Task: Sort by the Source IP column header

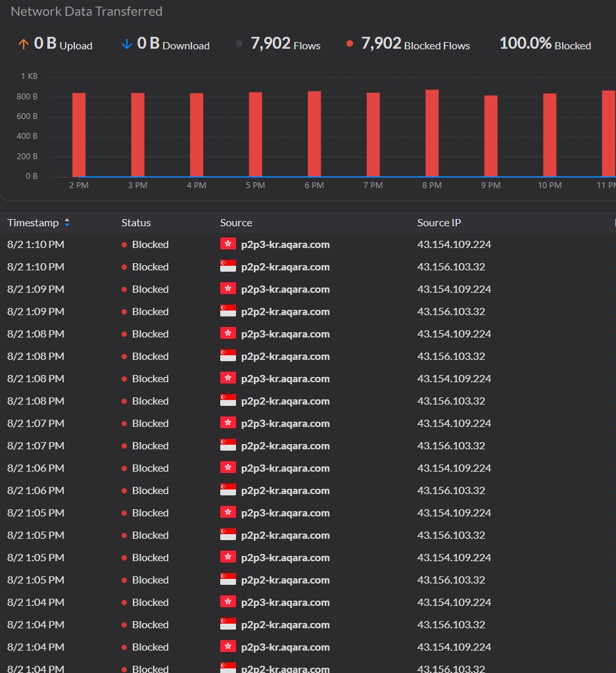Action: coord(439,222)
